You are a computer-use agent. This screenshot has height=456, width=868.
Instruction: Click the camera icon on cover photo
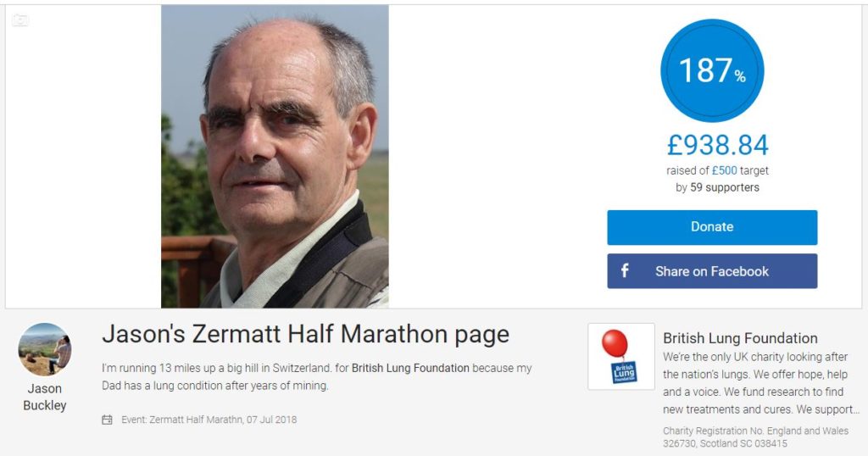coord(20,20)
